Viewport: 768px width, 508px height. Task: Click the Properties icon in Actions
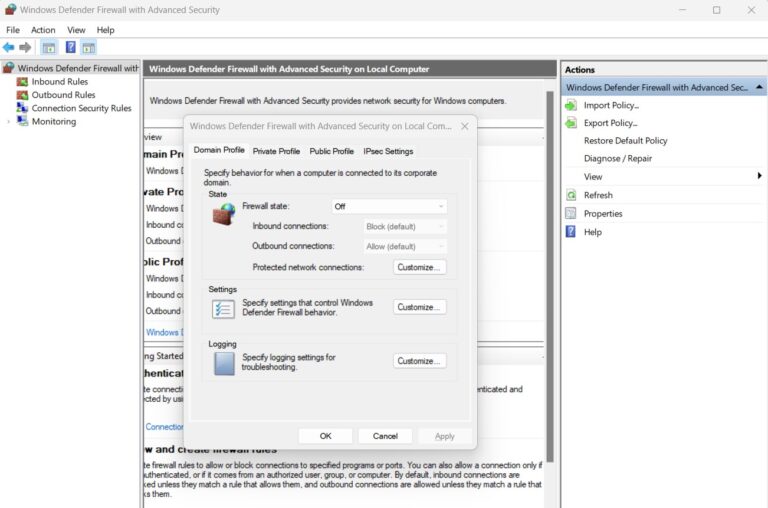tap(571, 214)
